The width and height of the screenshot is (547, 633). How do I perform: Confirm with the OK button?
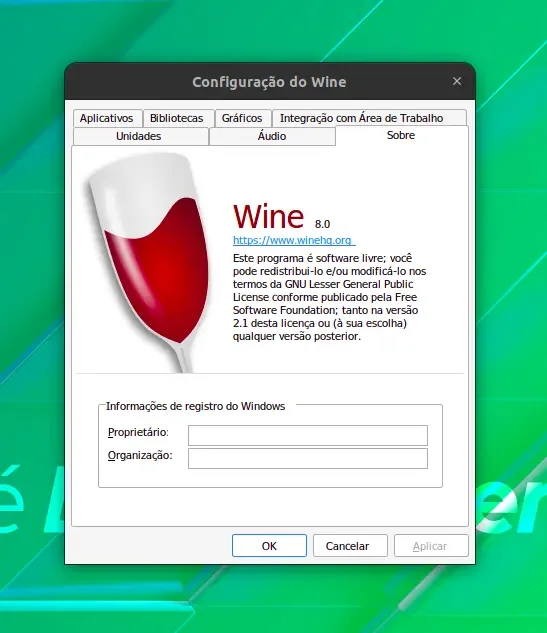269,546
